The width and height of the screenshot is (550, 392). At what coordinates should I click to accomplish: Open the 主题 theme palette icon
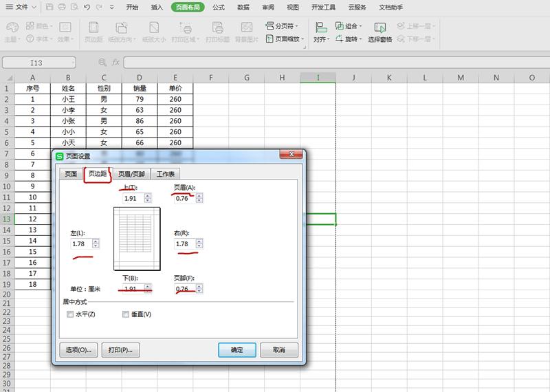click(12, 27)
